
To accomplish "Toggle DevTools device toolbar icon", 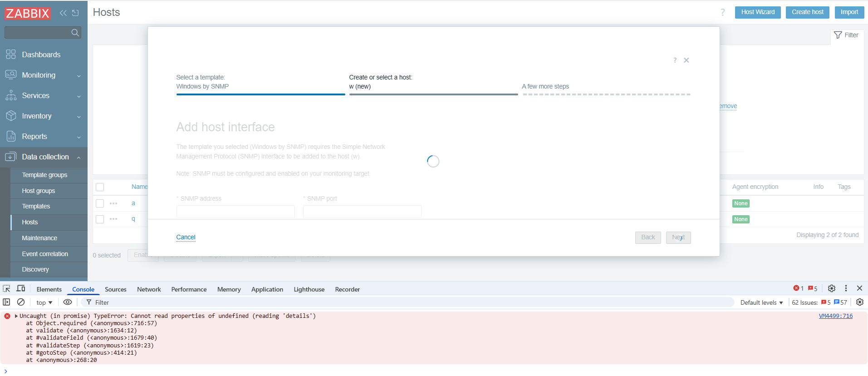I will [21, 289].
